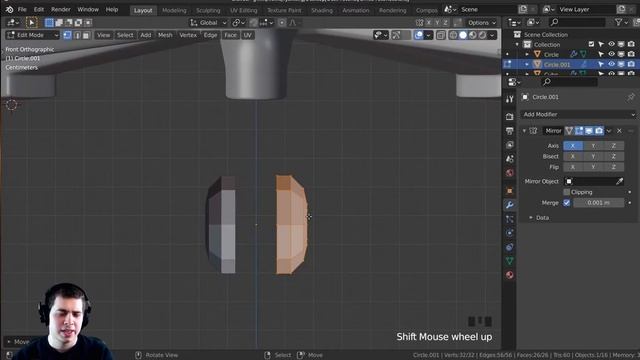The width and height of the screenshot is (640, 360).
Task: Pin the Circle.001 properties panel
Action: 631,97
